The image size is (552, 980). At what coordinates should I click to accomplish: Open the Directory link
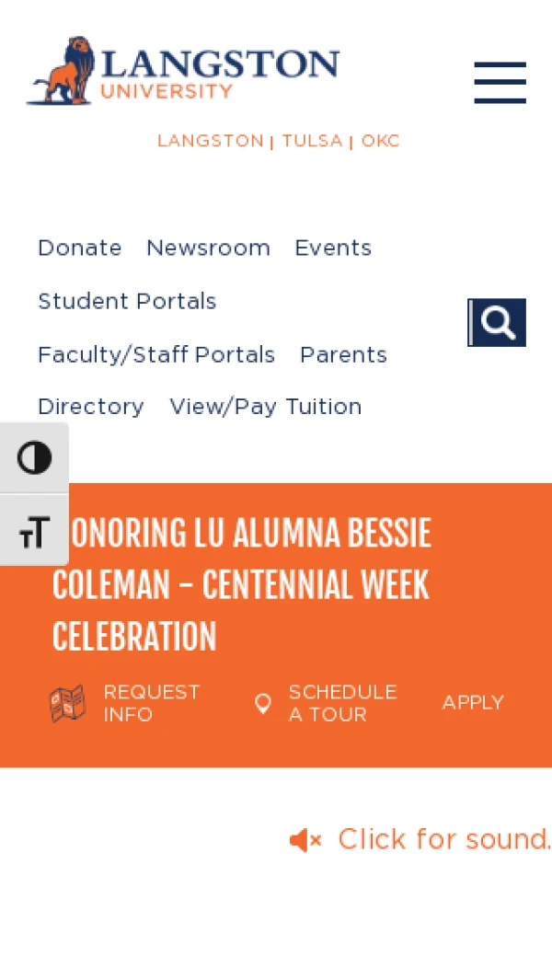[x=91, y=407]
